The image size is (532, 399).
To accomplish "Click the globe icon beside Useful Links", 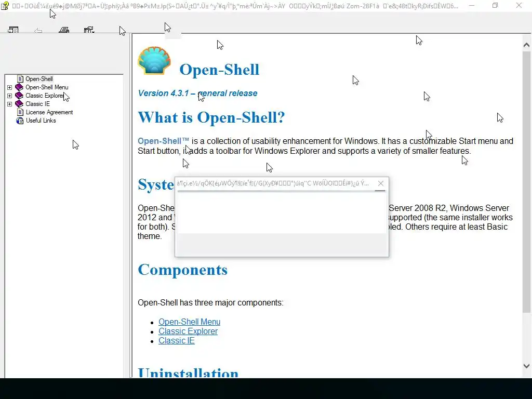I will tap(20, 121).
